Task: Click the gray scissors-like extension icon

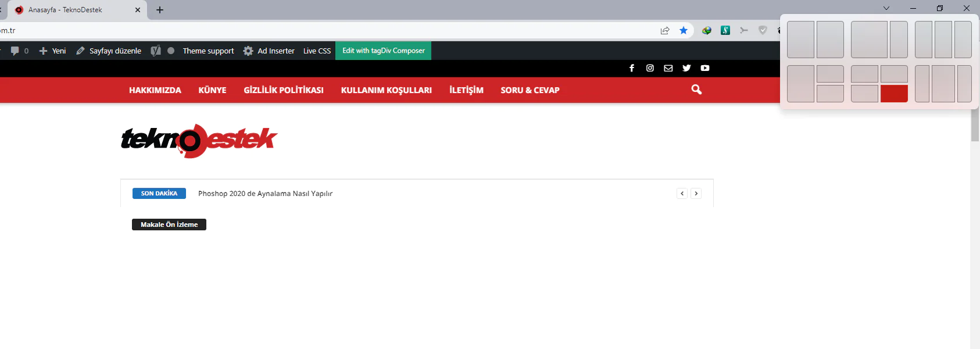Action: tap(744, 30)
